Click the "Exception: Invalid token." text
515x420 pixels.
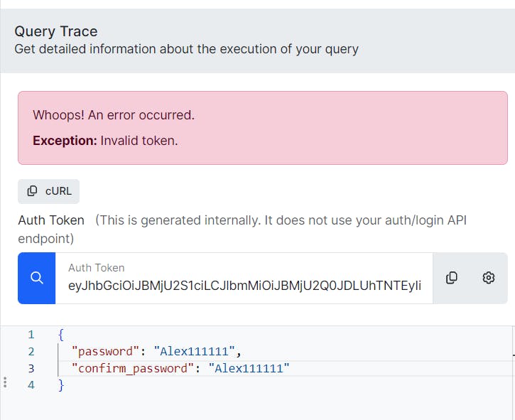(x=105, y=141)
